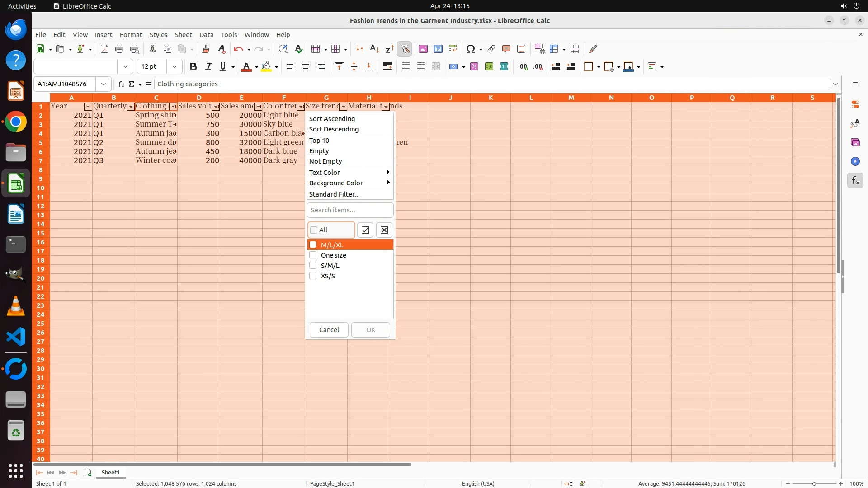Click the Insert Image icon
Screen dimensions: 868x488
click(423, 49)
